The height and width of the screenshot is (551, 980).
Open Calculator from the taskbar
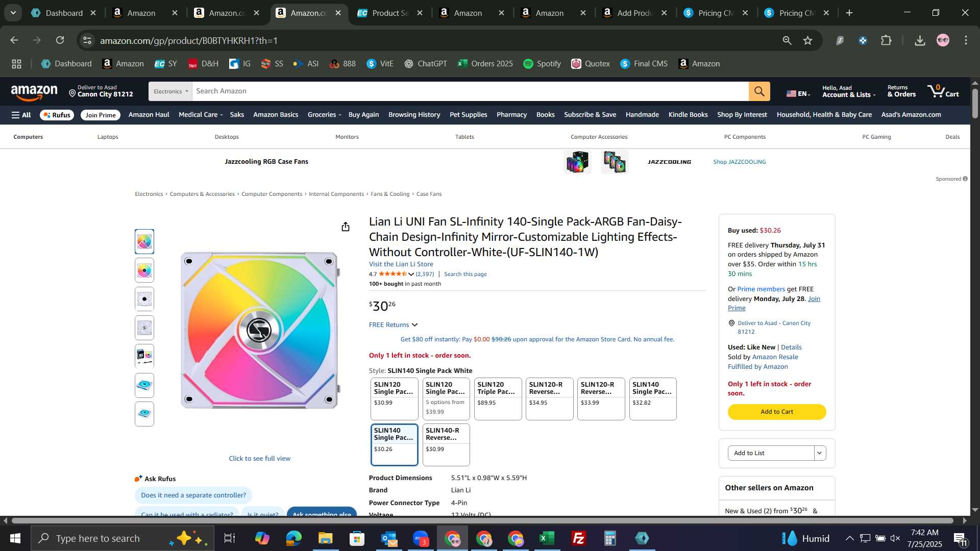click(x=610, y=538)
